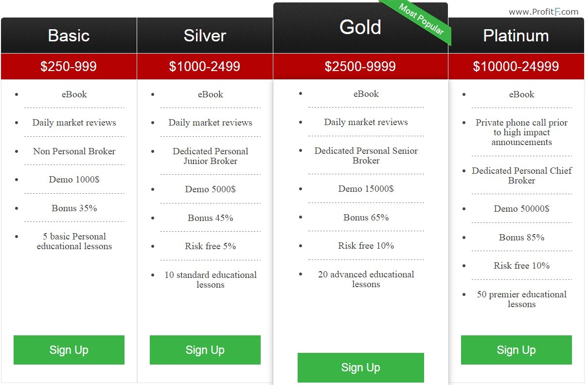Click the Silver plan Sign Up button
This screenshot has height=385, width=588.
205,350
